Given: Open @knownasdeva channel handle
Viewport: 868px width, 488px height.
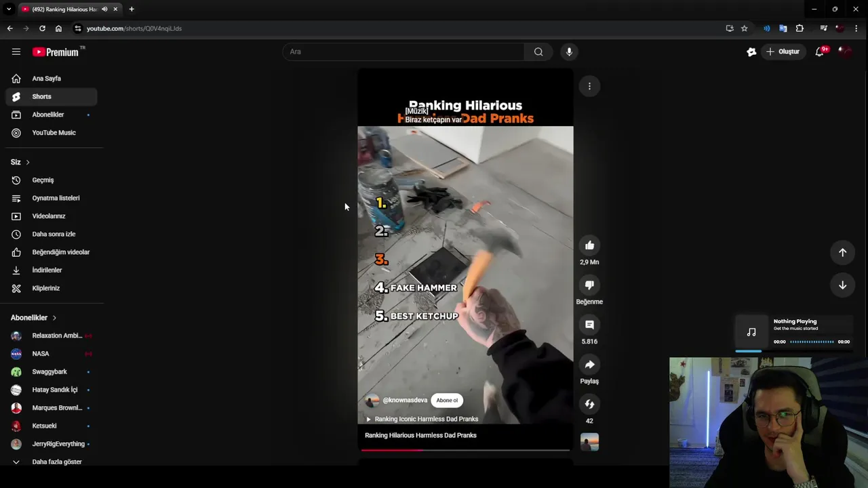Looking at the screenshot, I should (405, 401).
